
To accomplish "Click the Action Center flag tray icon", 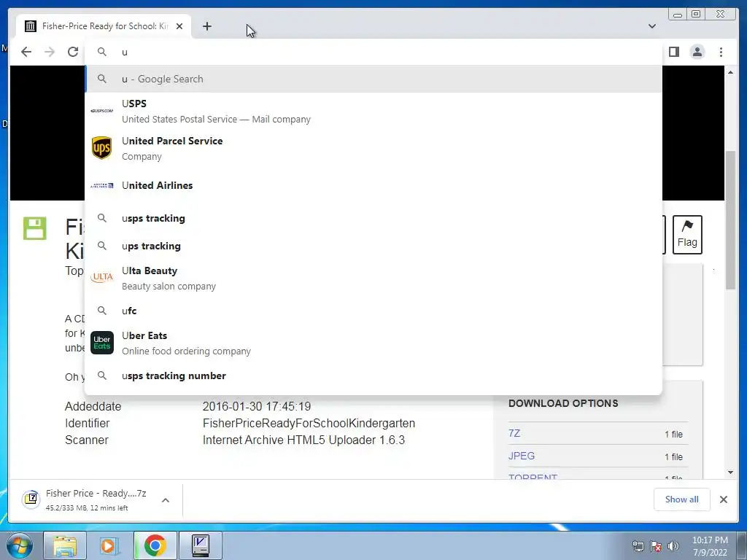I will click(656, 545).
